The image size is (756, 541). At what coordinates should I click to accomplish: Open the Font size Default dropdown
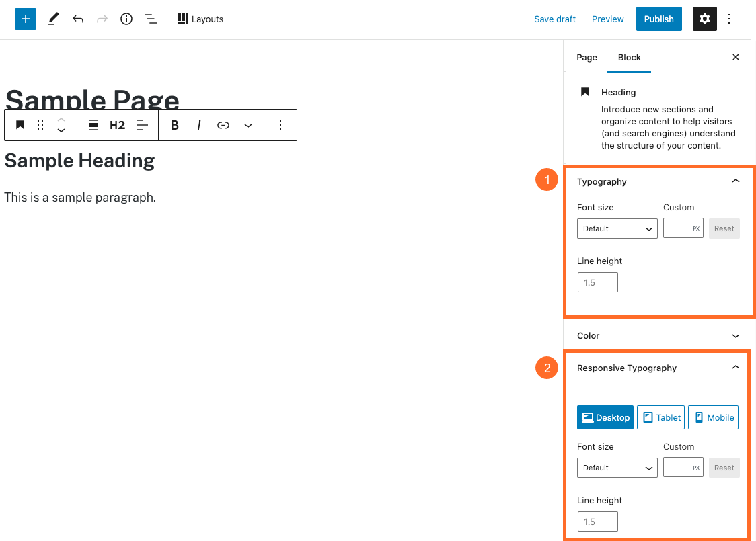click(617, 228)
